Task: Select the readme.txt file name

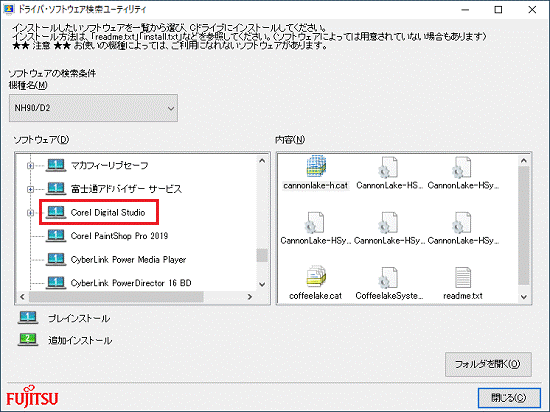Action: tap(463, 296)
